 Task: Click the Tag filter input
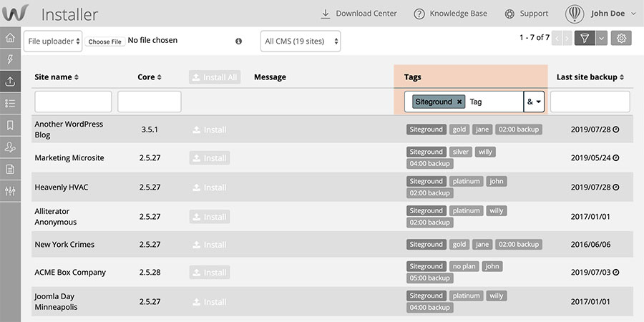[x=494, y=102]
